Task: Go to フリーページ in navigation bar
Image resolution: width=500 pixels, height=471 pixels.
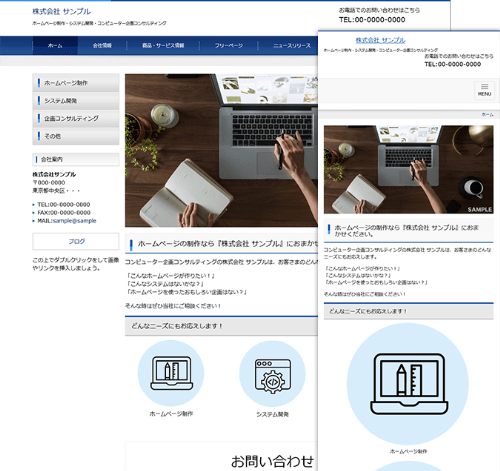Action: coord(229,45)
